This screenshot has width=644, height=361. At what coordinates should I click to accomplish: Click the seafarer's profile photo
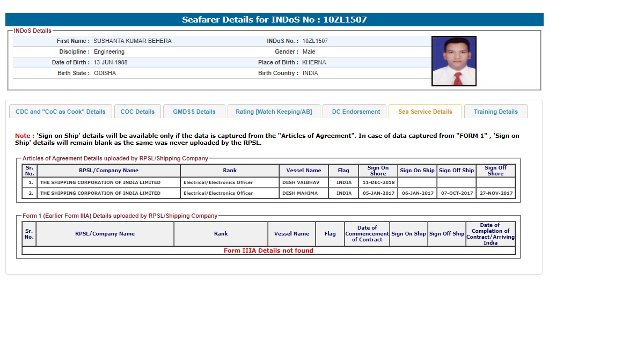[x=453, y=61]
